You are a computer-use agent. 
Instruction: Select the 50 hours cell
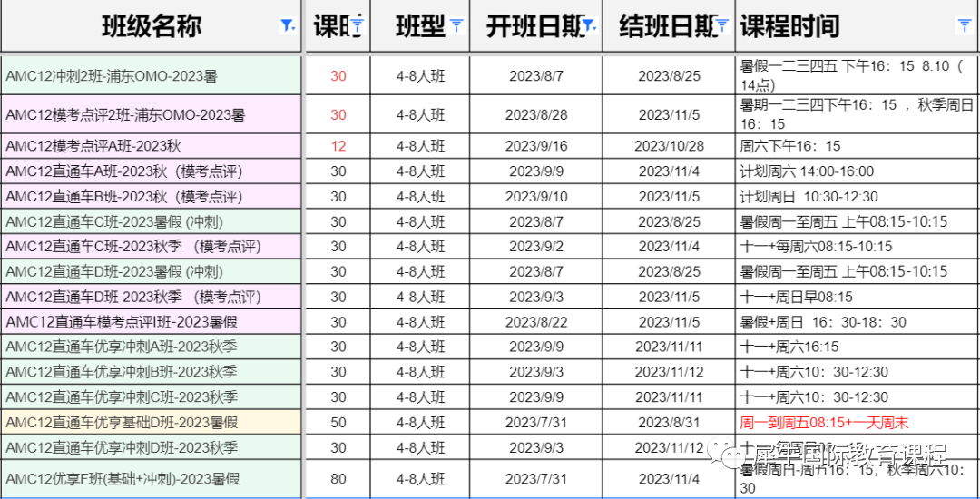(x=338, y=422)
